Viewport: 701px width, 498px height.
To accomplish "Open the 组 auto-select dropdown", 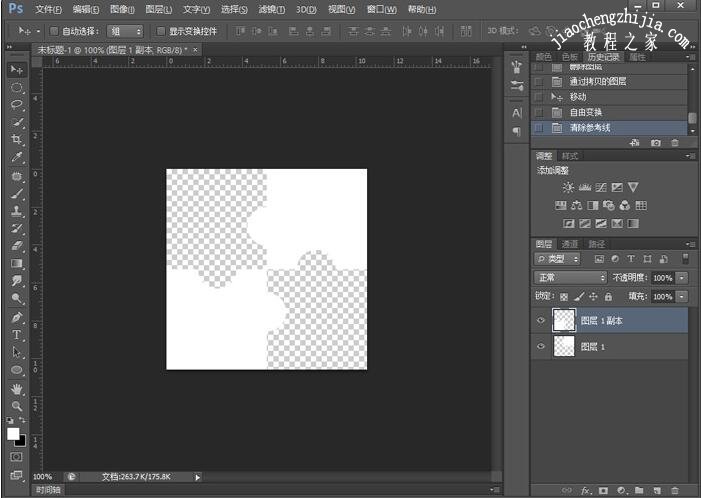I will (124, 31).
